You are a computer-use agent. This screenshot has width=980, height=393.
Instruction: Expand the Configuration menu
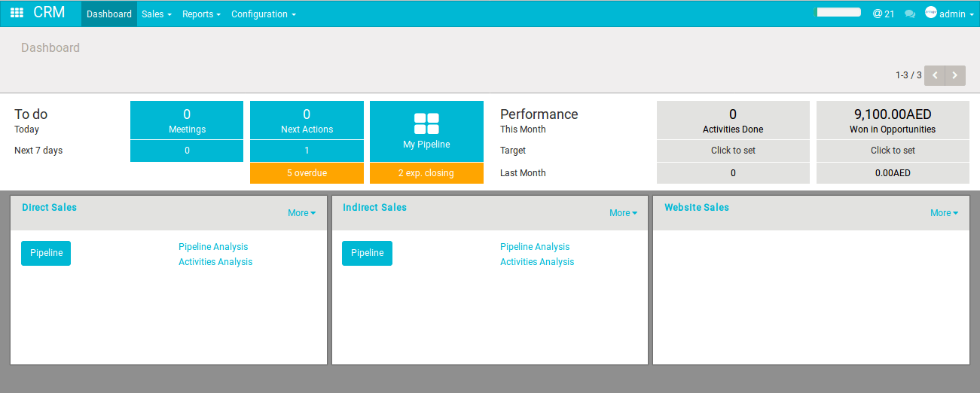[264, 14]
